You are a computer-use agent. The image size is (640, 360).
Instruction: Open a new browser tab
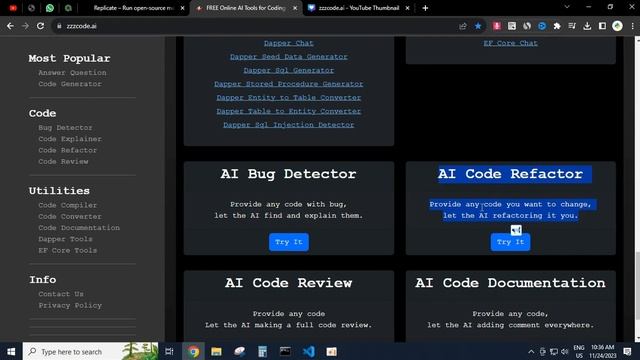point(425,8)
